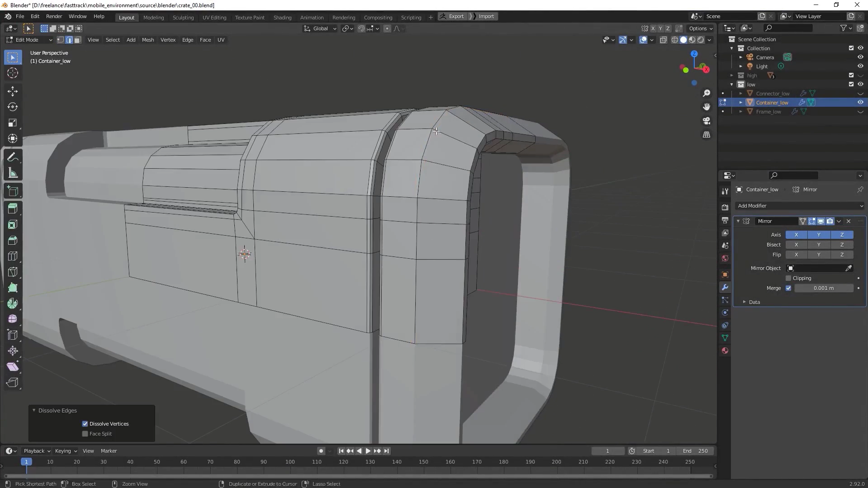The image size is (868, 488).
Task: Toggle Mirror axis X button
Action: tap(796, 235)
